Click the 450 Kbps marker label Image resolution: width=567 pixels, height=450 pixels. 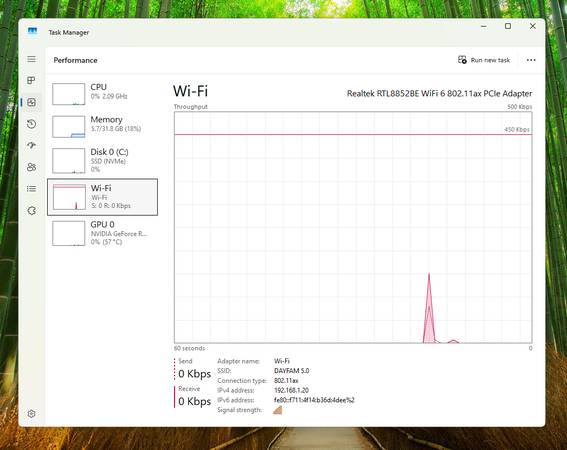(517, 130)
